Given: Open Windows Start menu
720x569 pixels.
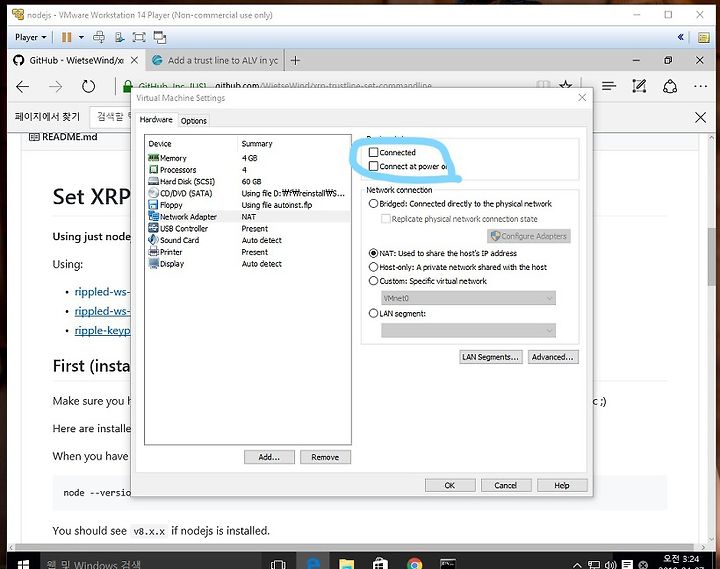Looking at the screenshot, I should pos(23,564).
